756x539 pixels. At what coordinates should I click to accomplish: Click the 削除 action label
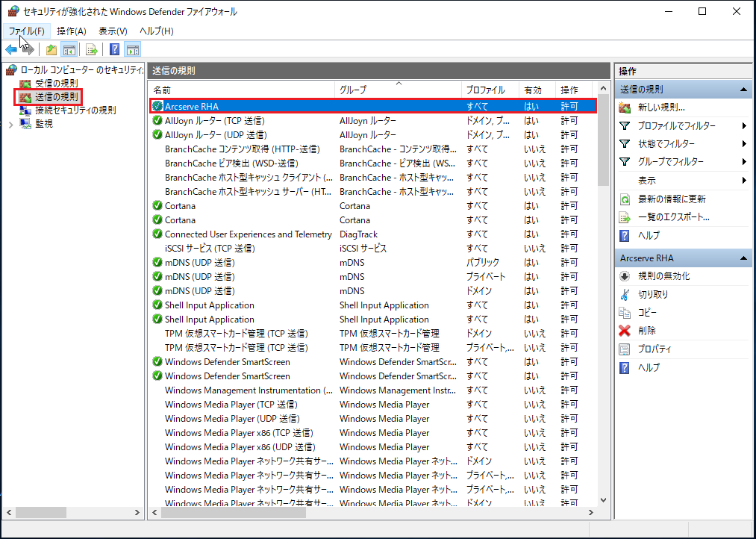click(646, 331)
